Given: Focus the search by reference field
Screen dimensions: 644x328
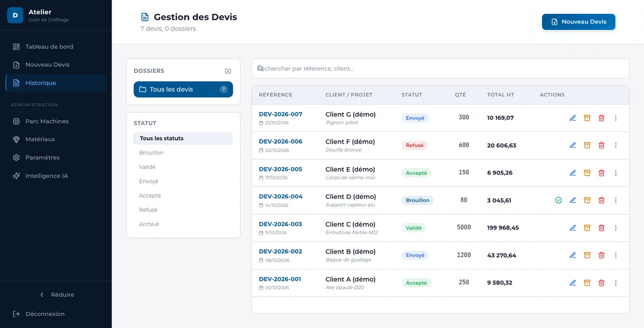Looking at the screenshot, I should 440,69.
